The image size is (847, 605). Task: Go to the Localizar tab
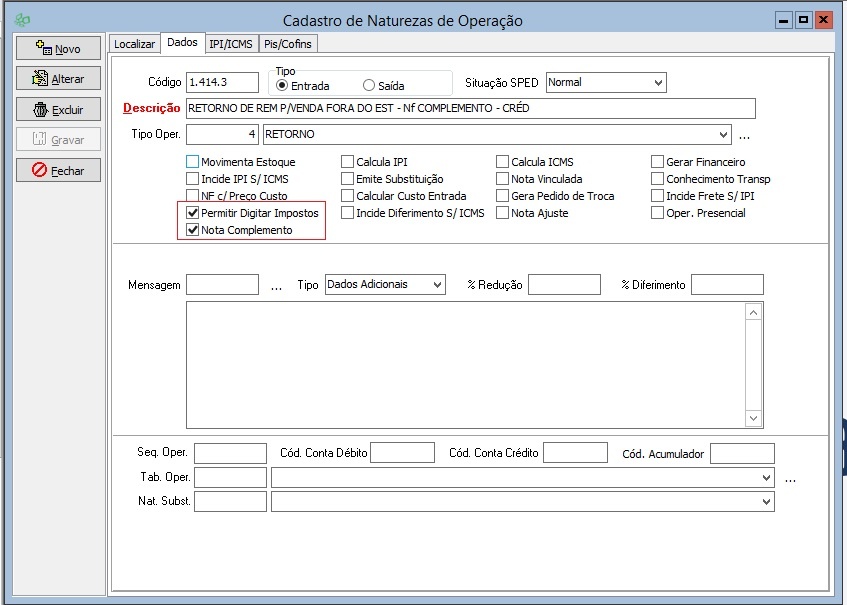[135, 44]
